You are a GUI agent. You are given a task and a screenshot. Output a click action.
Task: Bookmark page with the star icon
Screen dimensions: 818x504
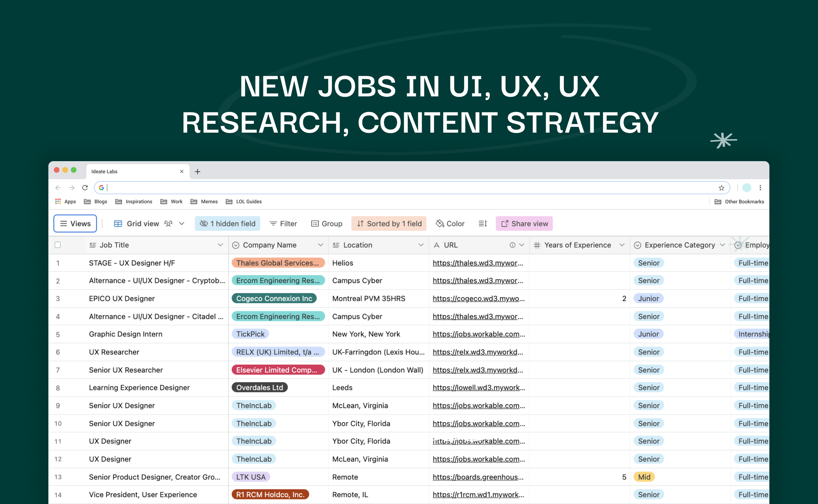pyautogui.click(x=721, y=188)
